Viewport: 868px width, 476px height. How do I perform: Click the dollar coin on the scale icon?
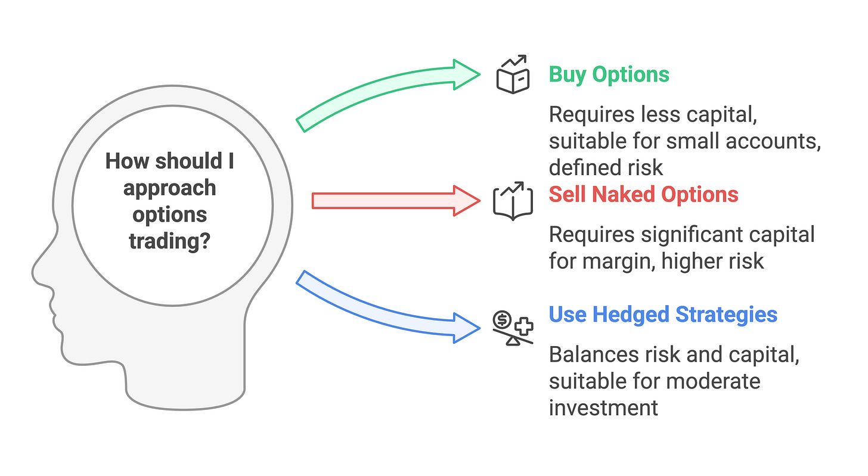point(502,320)
